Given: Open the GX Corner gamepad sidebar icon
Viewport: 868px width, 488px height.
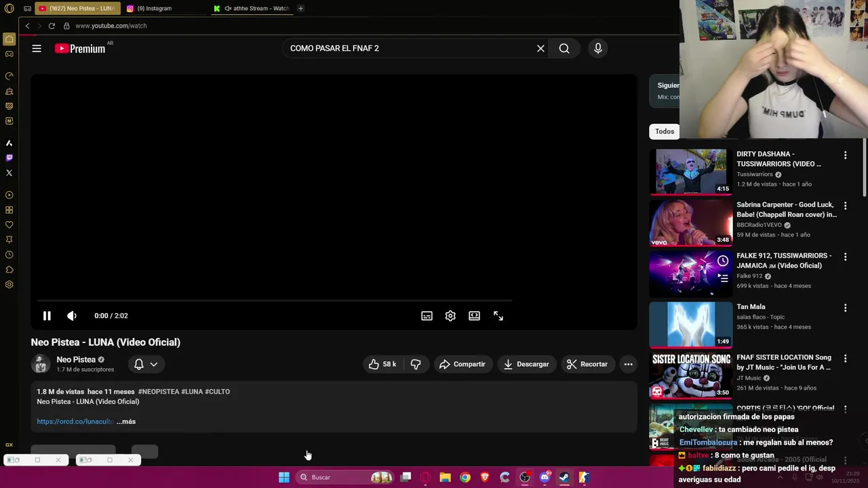Looking at the screenshot, I should 9,54.
